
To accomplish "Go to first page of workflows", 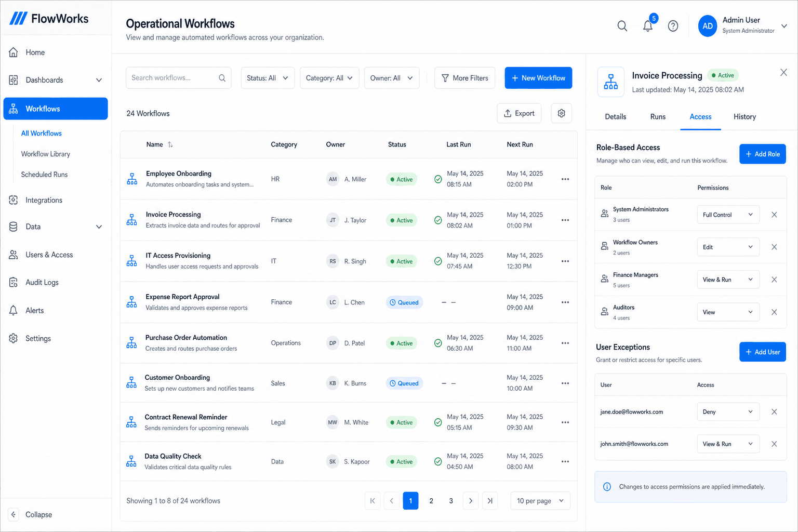I will (373, 501).
